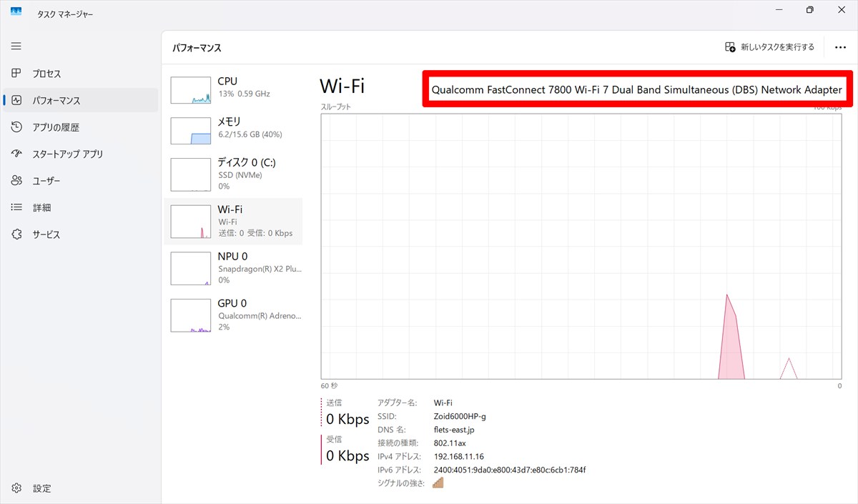Open the ユーザー users icon
This screenshot has width=858, height=504.
(x=16, y=181)
